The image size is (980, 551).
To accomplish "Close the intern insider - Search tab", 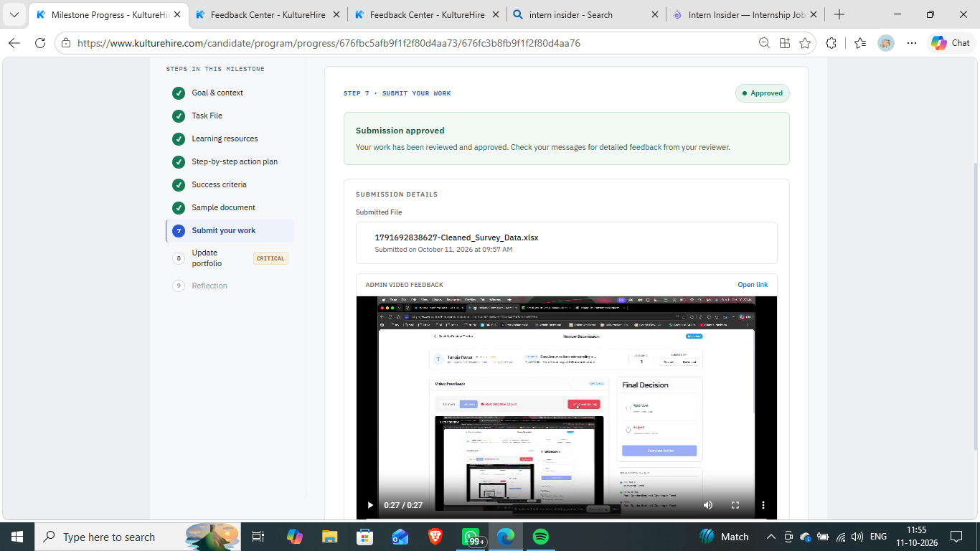I will point(654,14).
